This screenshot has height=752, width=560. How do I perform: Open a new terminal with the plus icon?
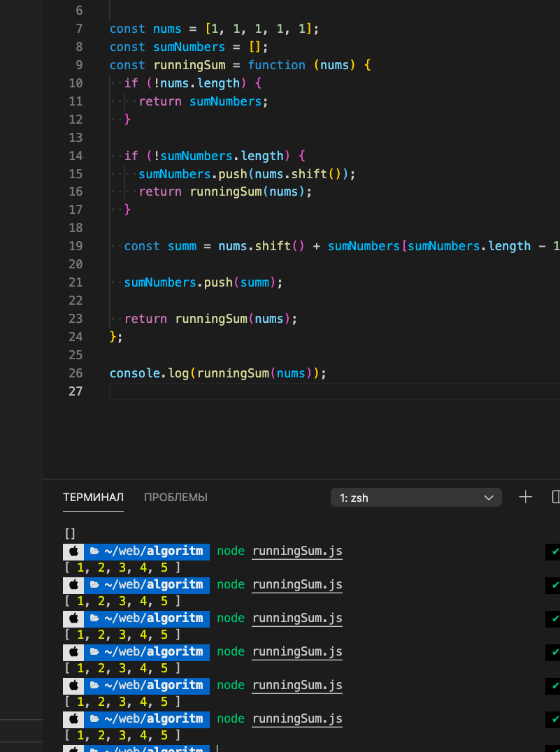coord(526,498)
